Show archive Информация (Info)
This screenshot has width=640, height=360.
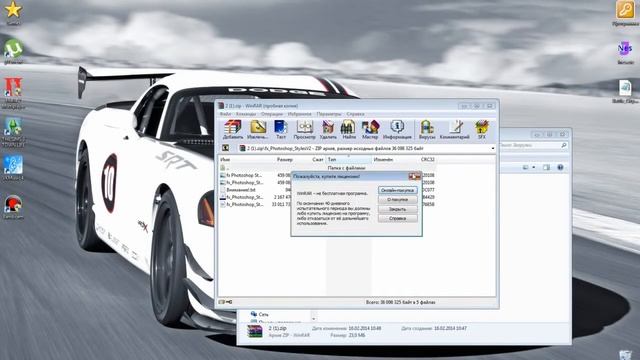(397, 129)
